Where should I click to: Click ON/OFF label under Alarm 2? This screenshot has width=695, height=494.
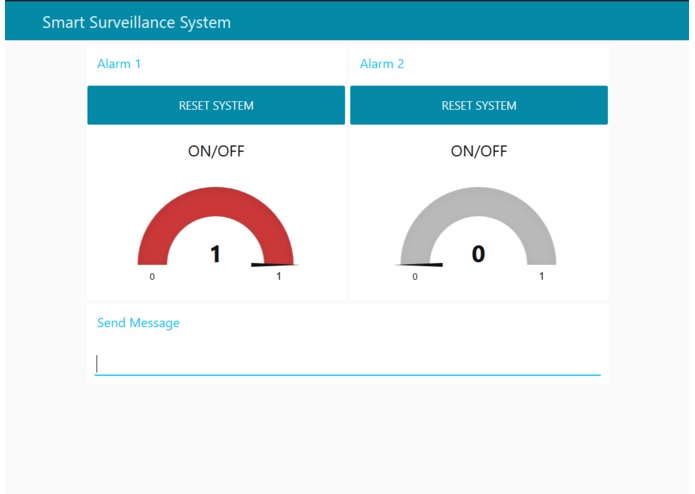pos(479,151)
